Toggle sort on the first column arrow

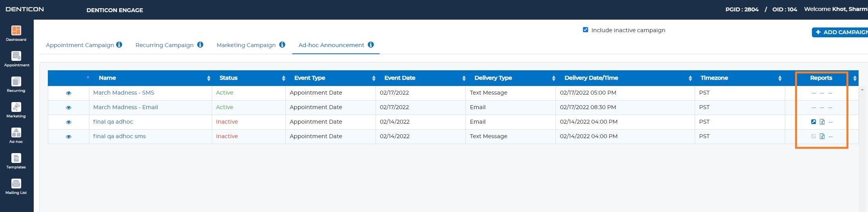[x=88, y=77]
